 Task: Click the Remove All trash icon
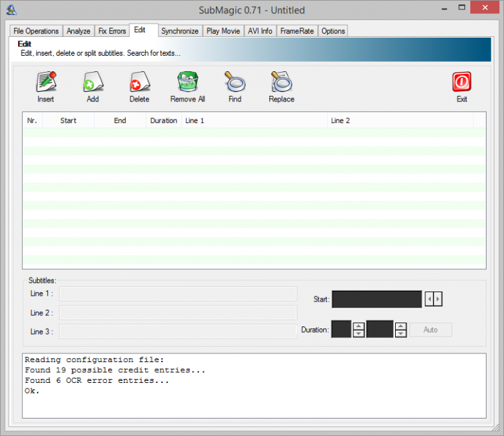point(187,81)
